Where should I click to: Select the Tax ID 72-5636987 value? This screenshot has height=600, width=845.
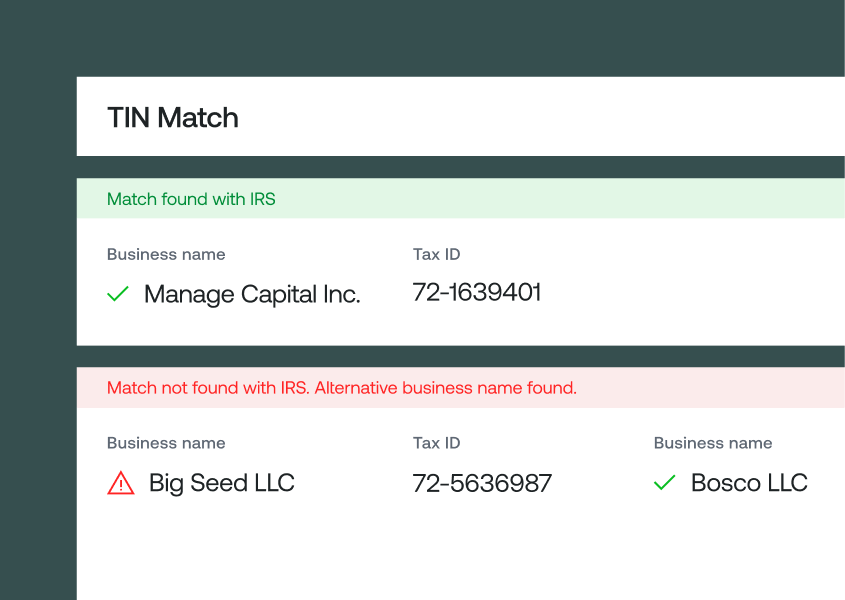pyautogui.click(x=482, y=483)
